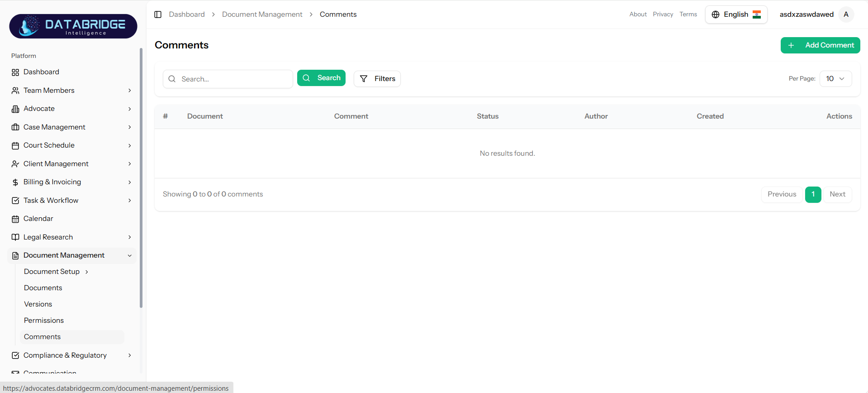
Task: Click the India flag icon
Action: (757, 14)
